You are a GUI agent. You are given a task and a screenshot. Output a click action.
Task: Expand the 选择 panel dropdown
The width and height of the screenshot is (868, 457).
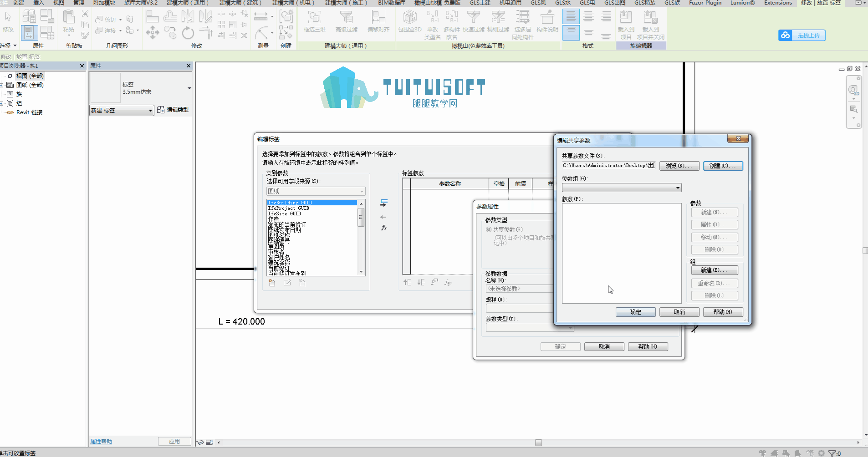point(9,46)
